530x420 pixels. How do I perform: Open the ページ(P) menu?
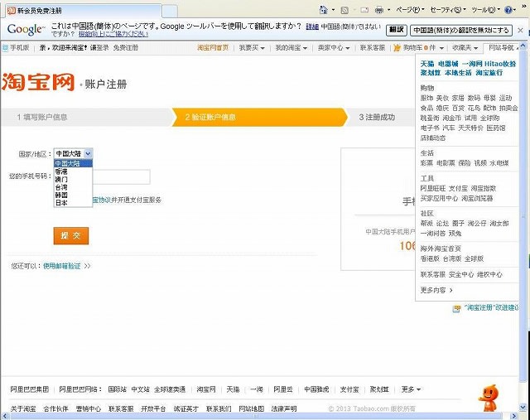410,10
